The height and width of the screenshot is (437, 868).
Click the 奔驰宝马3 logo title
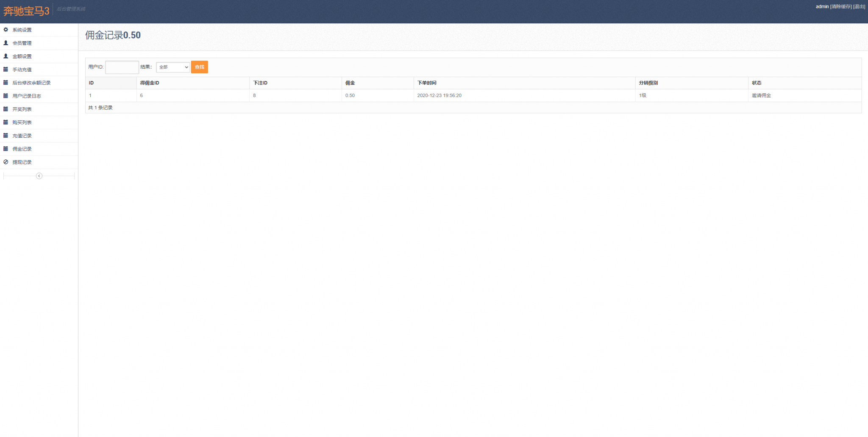click(26, 11)
